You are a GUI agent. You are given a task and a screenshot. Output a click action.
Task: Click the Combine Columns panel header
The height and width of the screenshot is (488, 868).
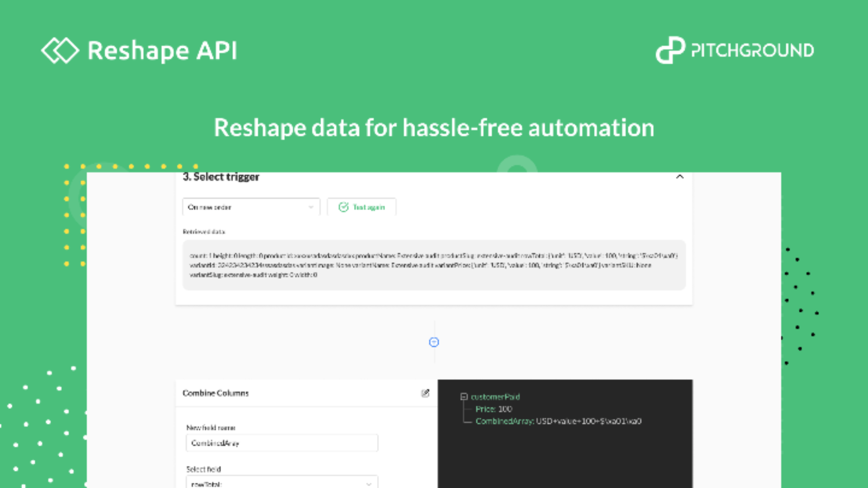tap(216, 393)
